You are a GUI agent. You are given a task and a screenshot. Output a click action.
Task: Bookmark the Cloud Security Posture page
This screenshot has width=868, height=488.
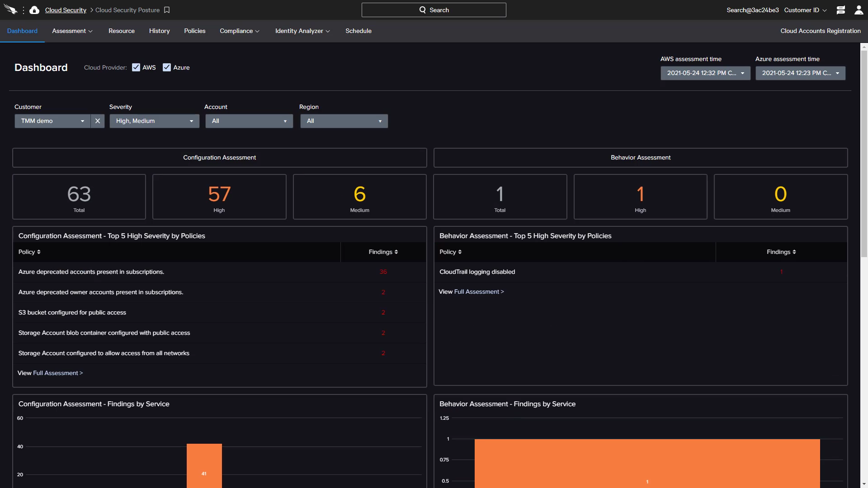[167, 10]
